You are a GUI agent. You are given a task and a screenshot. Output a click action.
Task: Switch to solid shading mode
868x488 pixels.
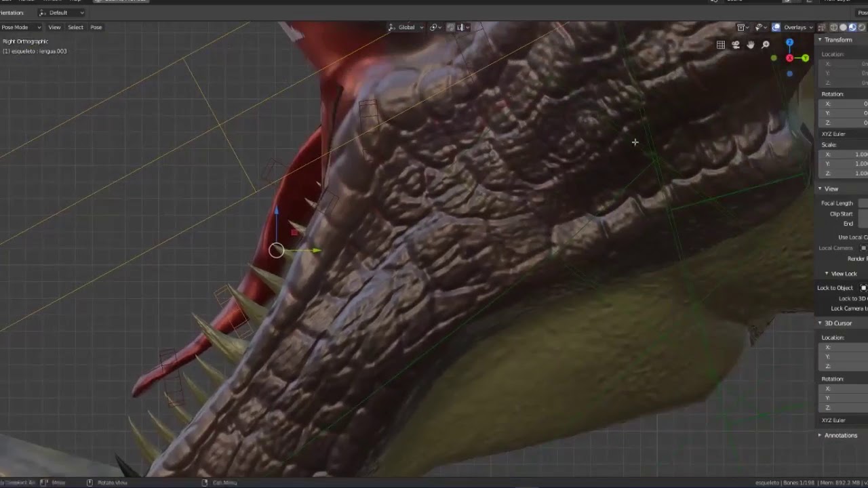(x=843, y=27)
